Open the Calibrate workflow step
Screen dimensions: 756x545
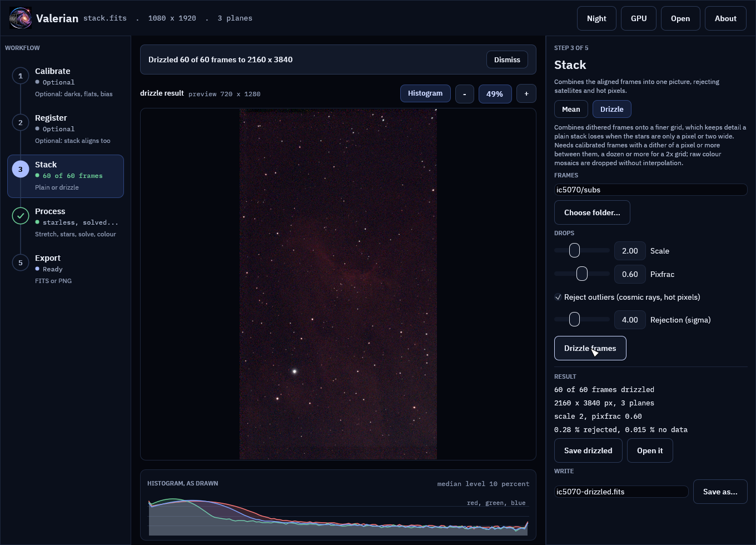point(66,82)
